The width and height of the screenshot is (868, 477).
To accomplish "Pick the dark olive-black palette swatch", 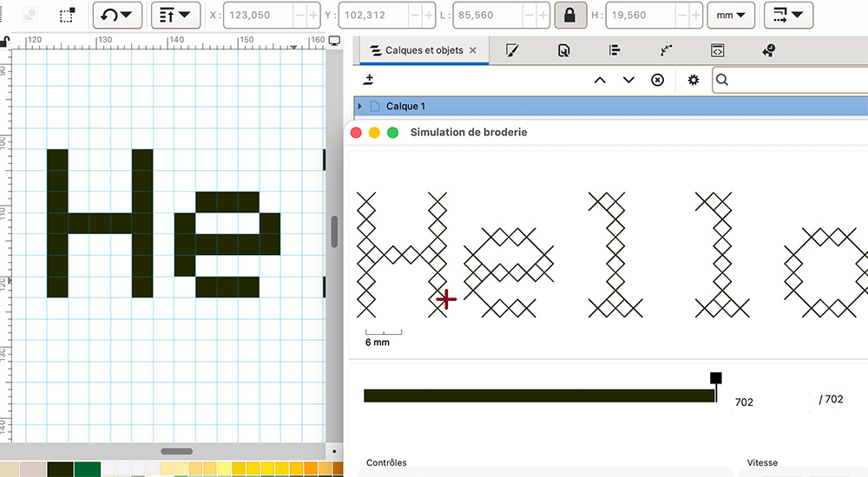I will [x=61, y=470].
